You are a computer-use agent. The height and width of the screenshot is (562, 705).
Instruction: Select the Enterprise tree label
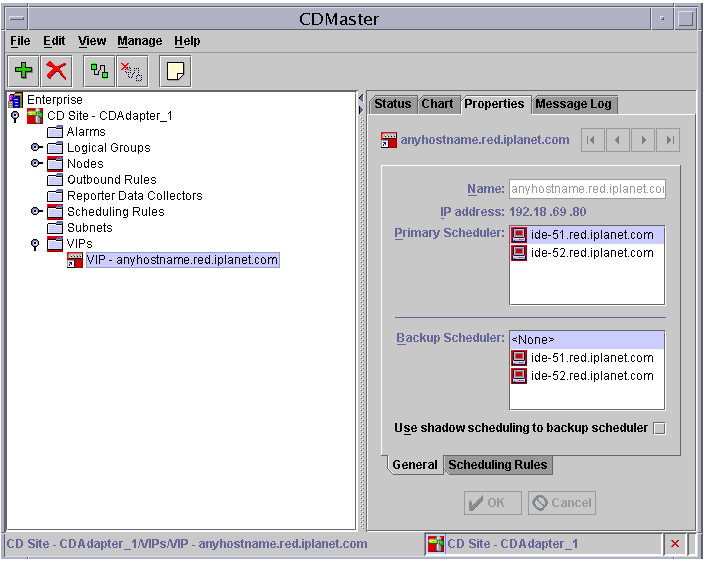[55, 100]
